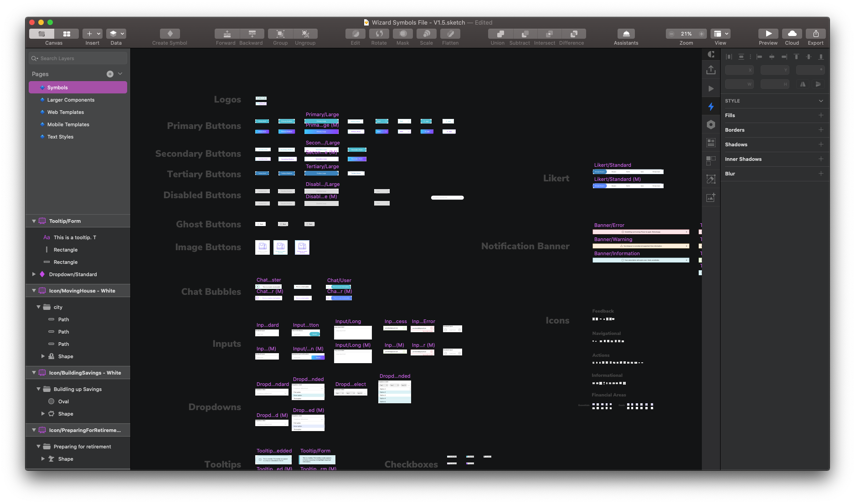This screenshot has width=855, height=504.
Task: Click the Ungroup layers icon
Action: point(305,34)
